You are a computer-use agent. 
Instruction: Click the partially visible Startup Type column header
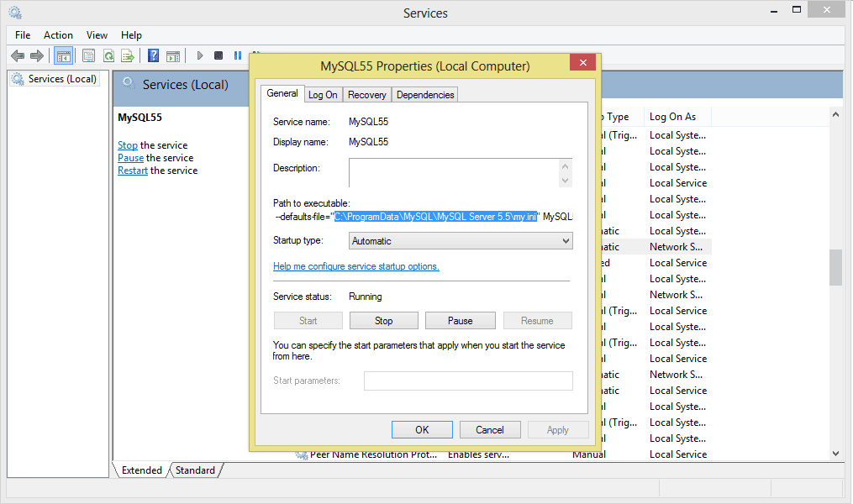pos(622,117)
